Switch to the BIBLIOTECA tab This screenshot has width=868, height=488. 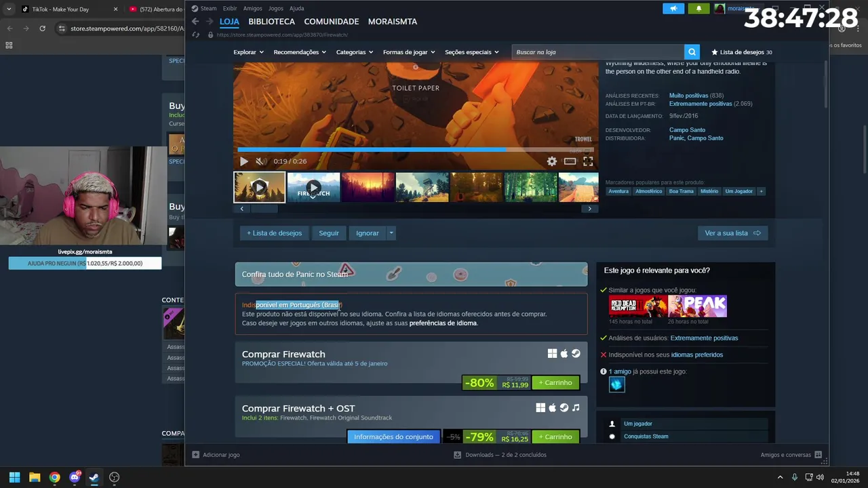tap(271, 22)
